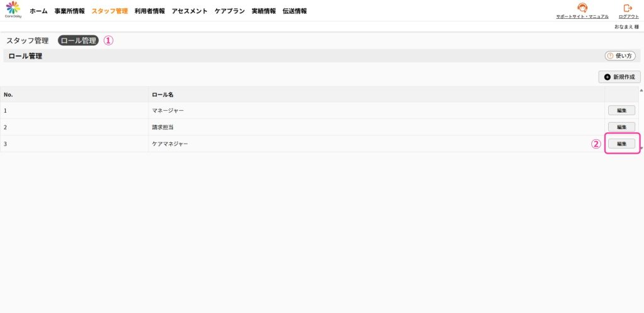The image size is (644, 313).
Task: Click the plus 新規作成 button
Action: coord(619,77)
